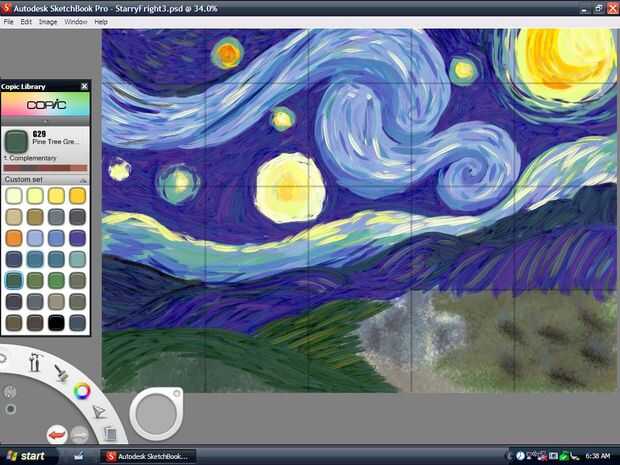Pick the bright green swatch
The image size is (620, 465).
click(x=56, y=280)
